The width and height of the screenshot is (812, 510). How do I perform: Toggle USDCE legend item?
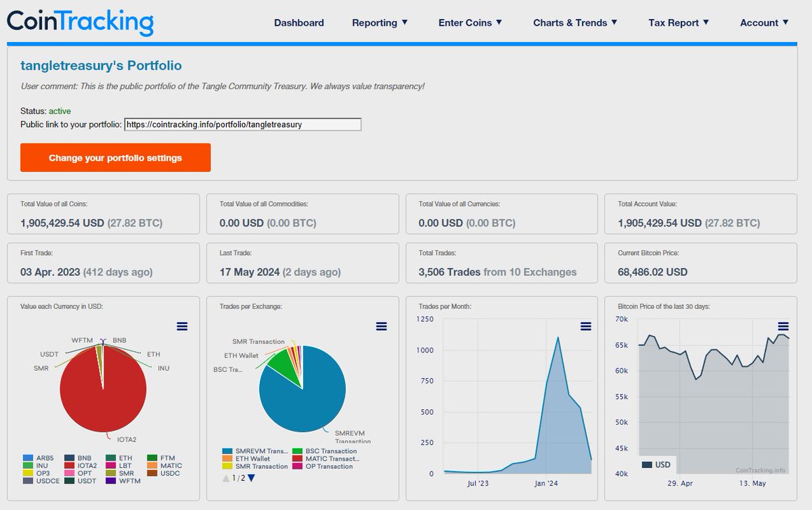click(x=40, y=481)
